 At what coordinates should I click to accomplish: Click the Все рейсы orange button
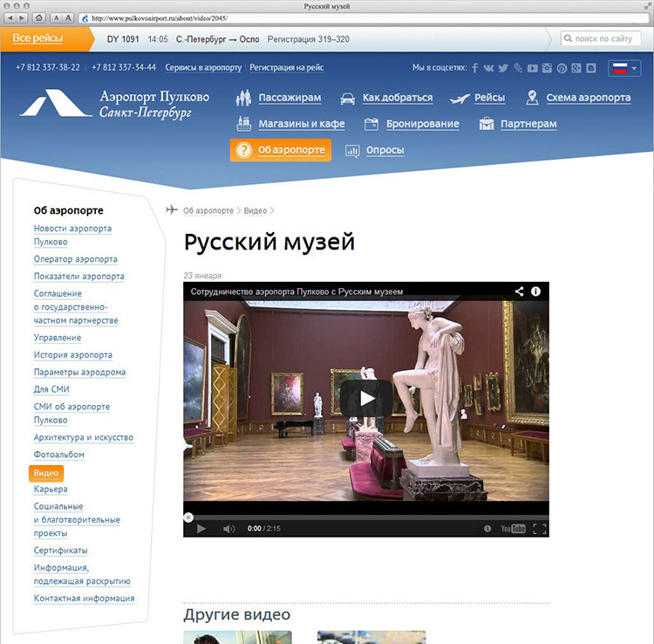point(45,39)
